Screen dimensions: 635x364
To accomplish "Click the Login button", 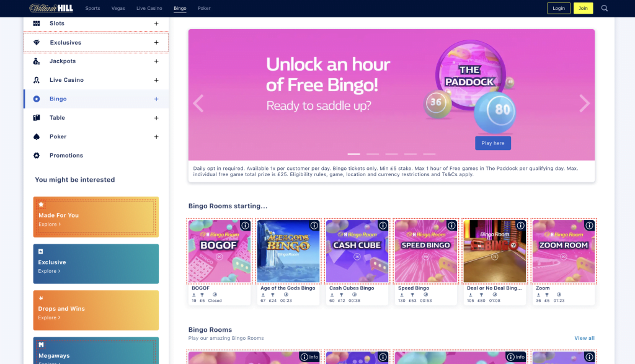I will (x=559, y=8).
